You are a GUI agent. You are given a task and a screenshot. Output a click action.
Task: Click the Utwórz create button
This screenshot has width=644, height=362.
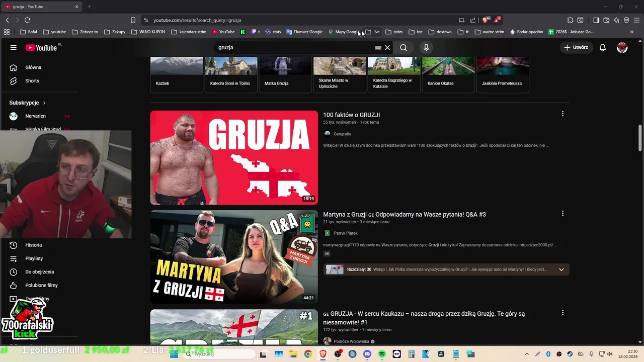point(576,47)
